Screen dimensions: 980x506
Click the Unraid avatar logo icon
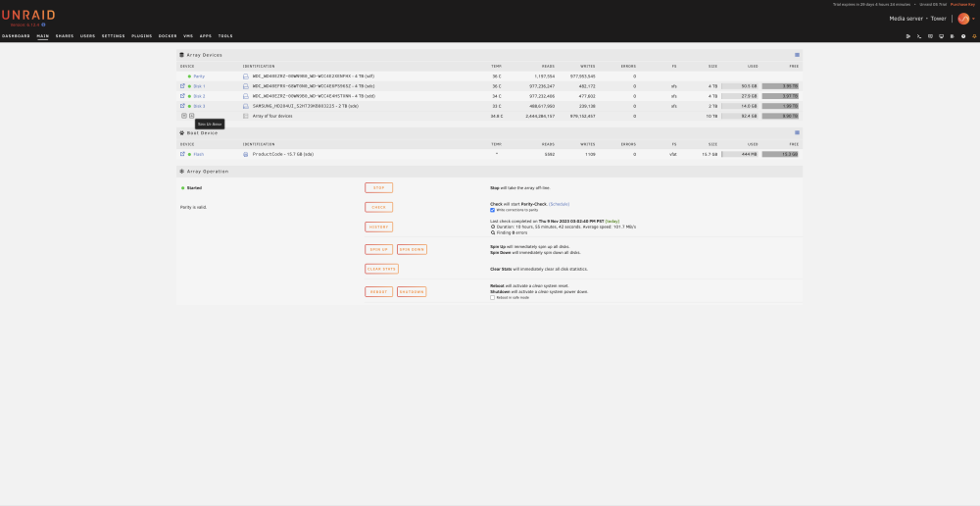pos(963,18)
